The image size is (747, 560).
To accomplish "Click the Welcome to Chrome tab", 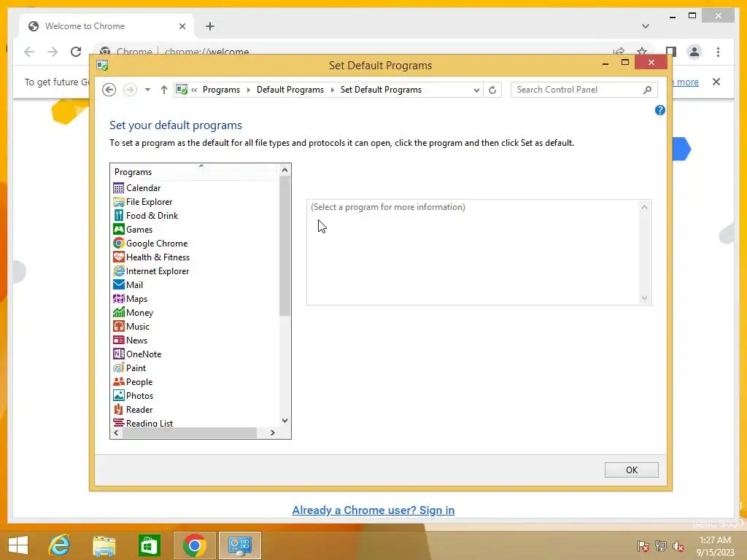I will coord(107,26).
